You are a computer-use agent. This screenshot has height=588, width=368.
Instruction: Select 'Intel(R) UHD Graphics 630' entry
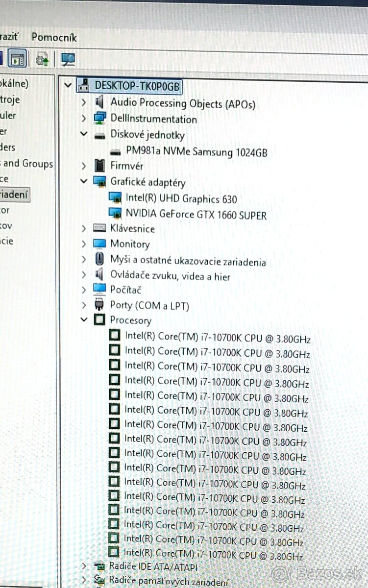pyautogui.click(x=181, y=198)
